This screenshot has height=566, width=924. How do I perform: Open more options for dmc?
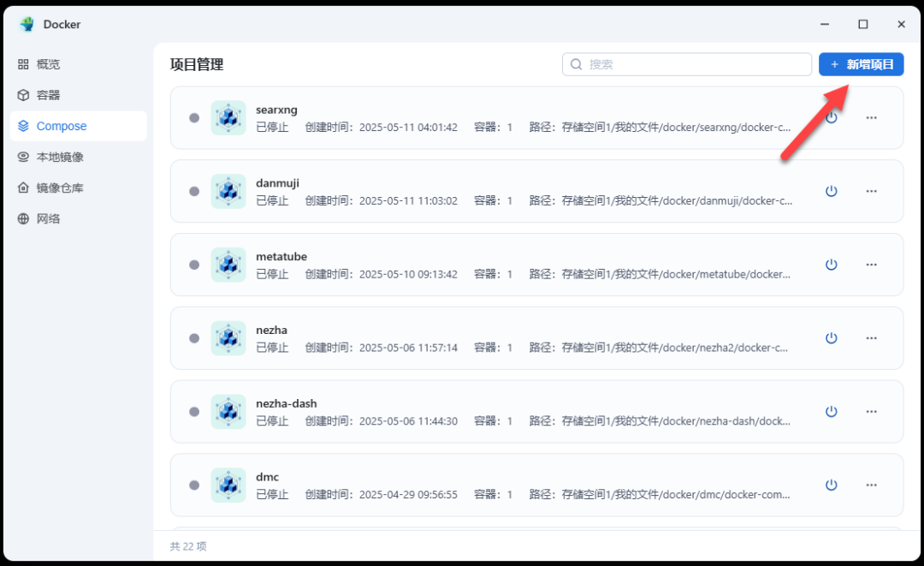click(872, 486)
